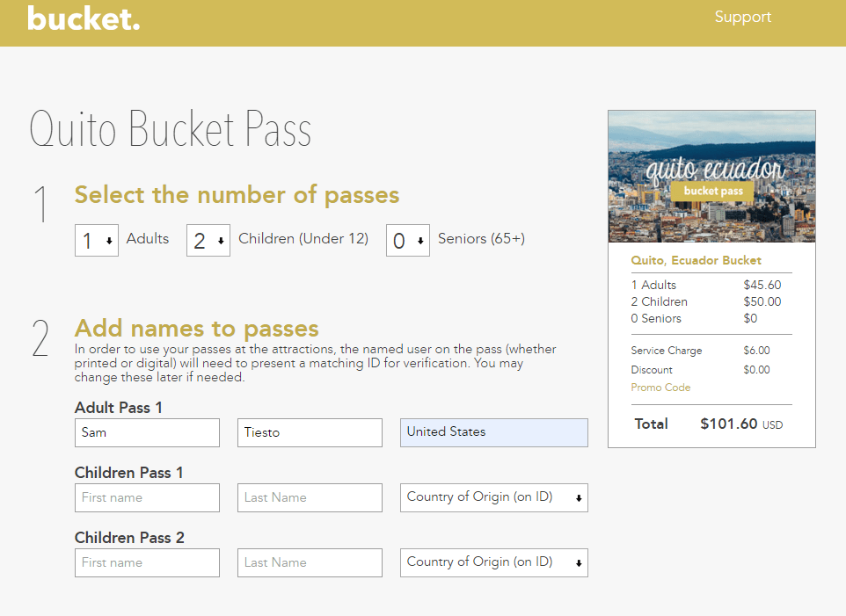
Task: Click Children Pass 2 last name field
Action: point(310,562)
